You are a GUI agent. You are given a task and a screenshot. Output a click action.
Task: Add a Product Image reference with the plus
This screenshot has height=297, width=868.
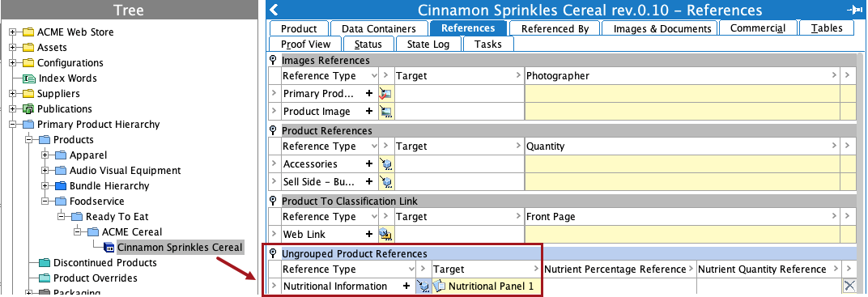point(369,111)
